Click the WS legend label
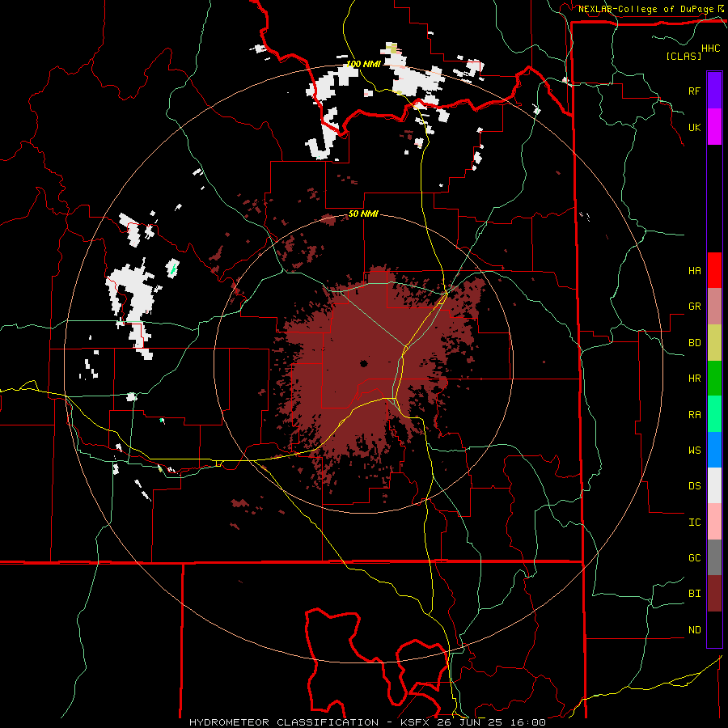Screen dimensions: 728x728 pyautogui.click(x=694, y=451)
